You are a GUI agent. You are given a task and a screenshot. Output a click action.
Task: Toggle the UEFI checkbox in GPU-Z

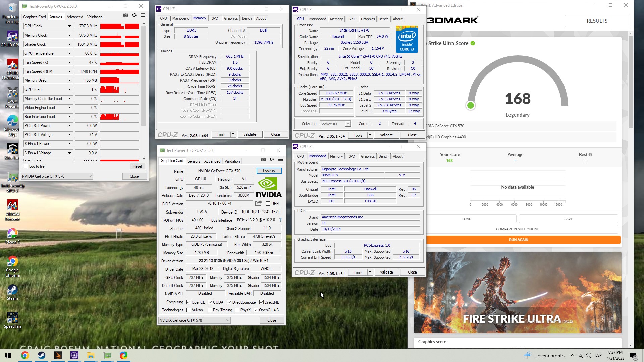click(268, 204)
